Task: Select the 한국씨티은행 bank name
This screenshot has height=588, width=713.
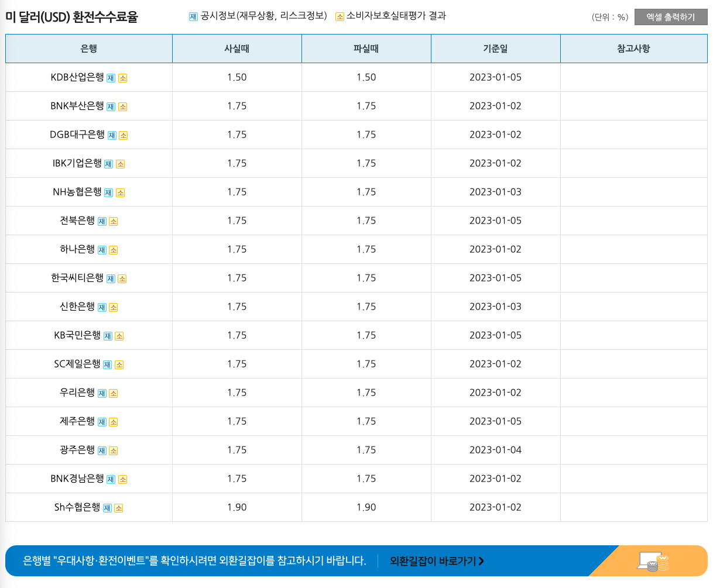Action: coord(77,278)
